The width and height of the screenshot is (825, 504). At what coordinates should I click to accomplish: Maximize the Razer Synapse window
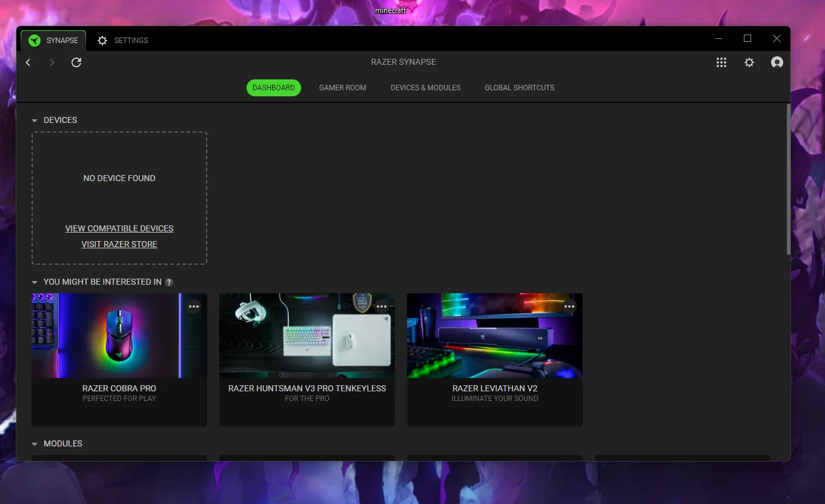point(747,38)
